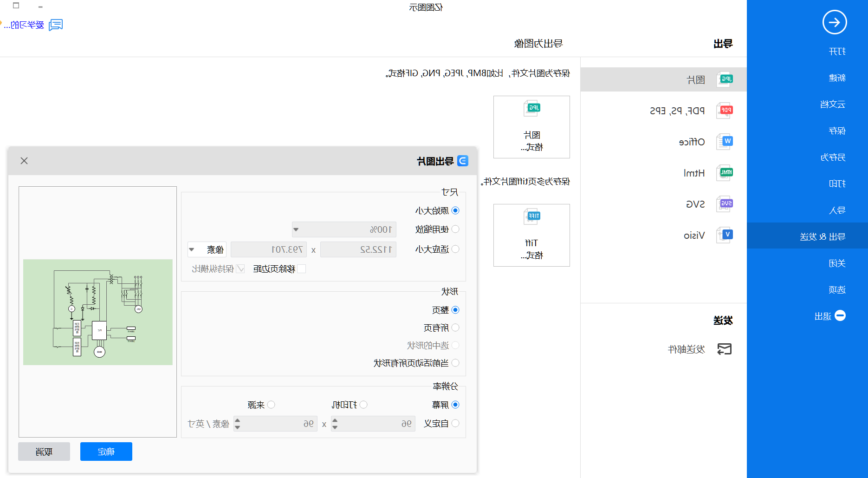
Task: Click 关闭 in the sidebar
Action: pyautogui.click(x=837, y=263)
